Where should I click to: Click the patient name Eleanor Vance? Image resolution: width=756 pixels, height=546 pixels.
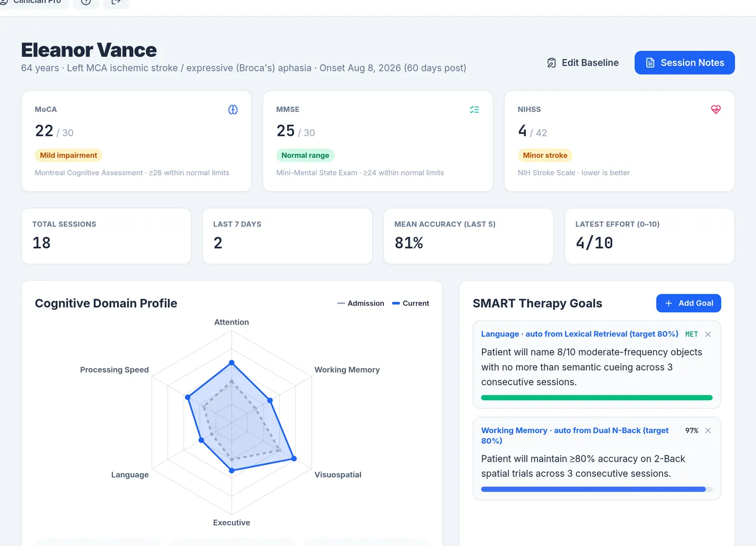coord(89,50)
